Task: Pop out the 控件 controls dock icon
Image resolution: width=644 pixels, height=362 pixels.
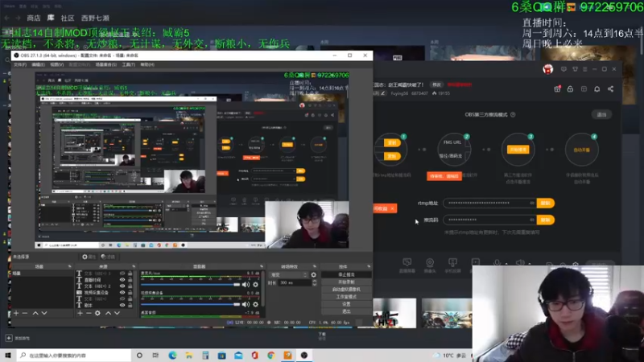Action: 369,267
